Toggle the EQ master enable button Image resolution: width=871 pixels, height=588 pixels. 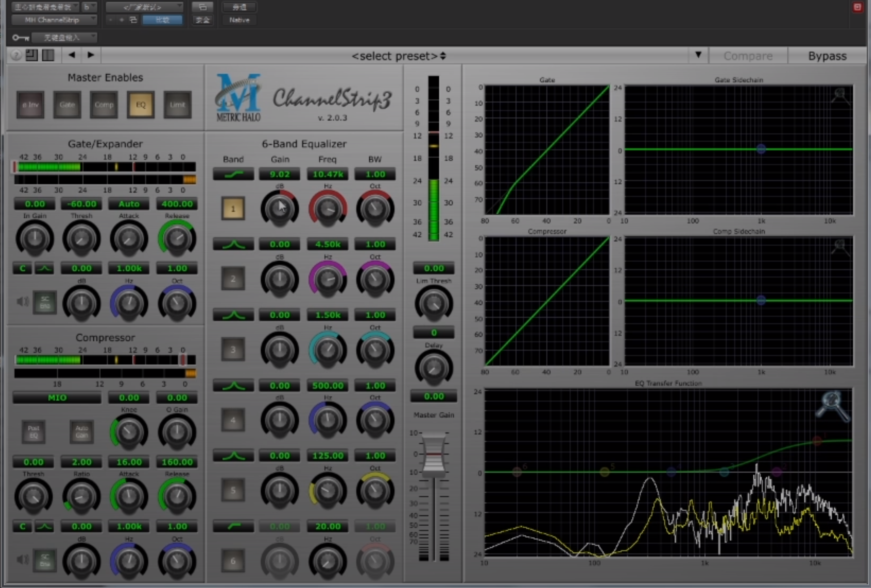[x=140, y=105]
